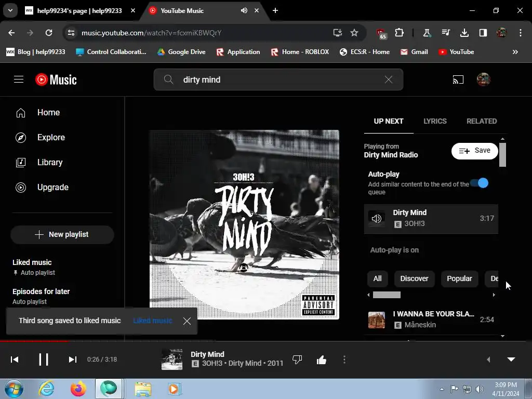Expand player controls with left triangle

[488, 360]
